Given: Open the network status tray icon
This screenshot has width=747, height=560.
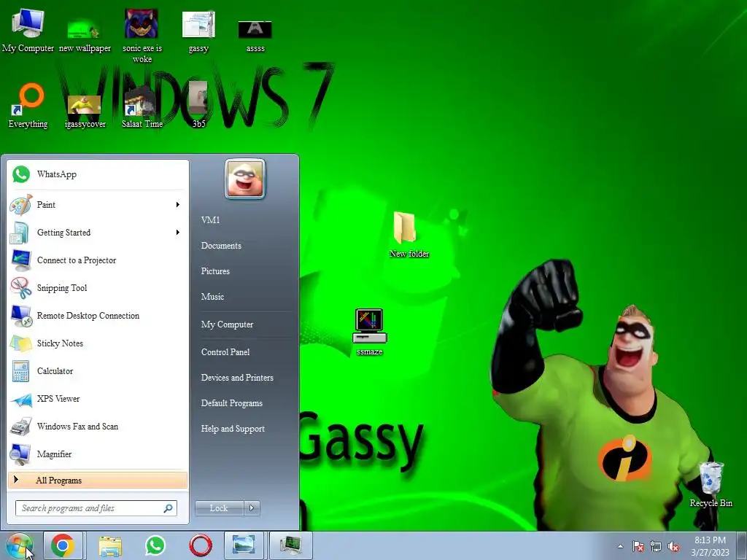Looking at the screenshot, I should click(656, 546).
